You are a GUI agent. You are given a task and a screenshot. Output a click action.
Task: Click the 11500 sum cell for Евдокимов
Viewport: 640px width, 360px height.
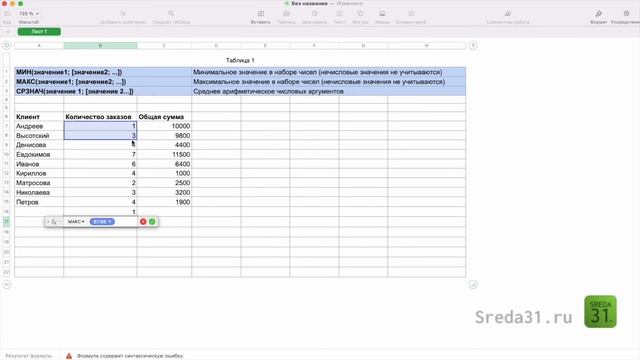tap(164, 155)
